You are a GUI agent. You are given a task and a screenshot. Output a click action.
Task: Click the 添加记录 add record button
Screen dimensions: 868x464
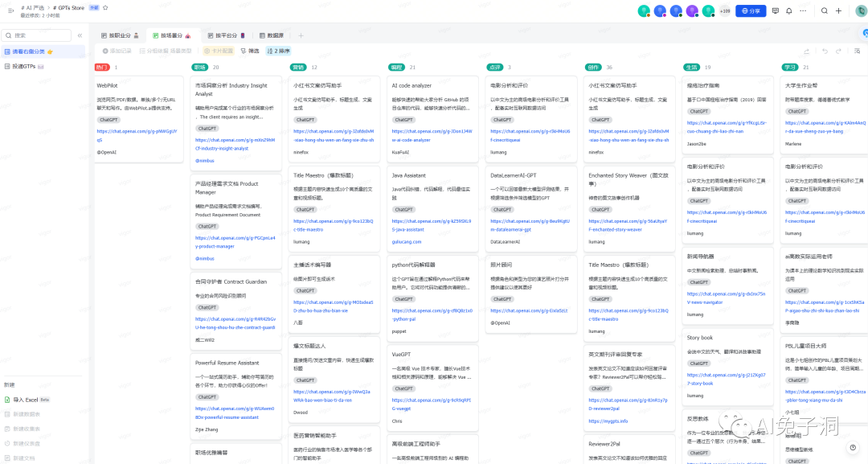[117, 51]
